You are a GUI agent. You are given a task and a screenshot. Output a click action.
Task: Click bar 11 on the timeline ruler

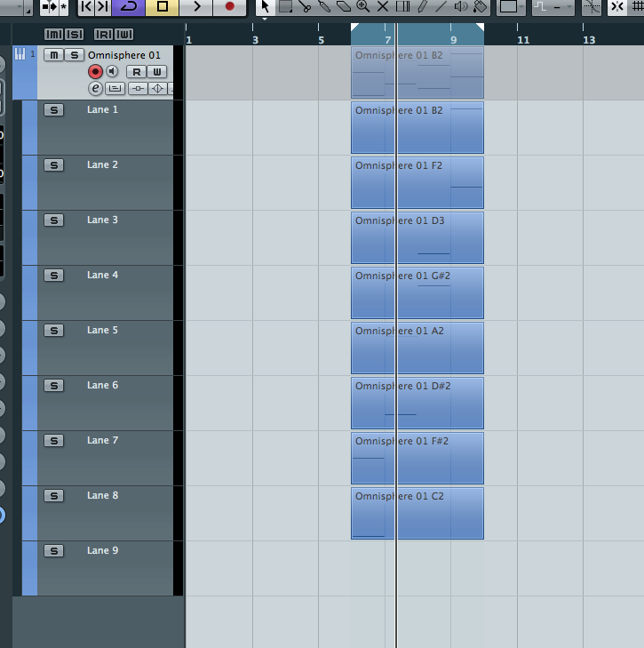tap(523, 40)
